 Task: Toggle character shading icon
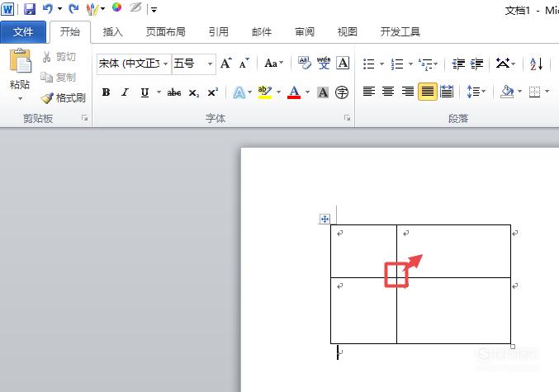[x=323, y=92]
